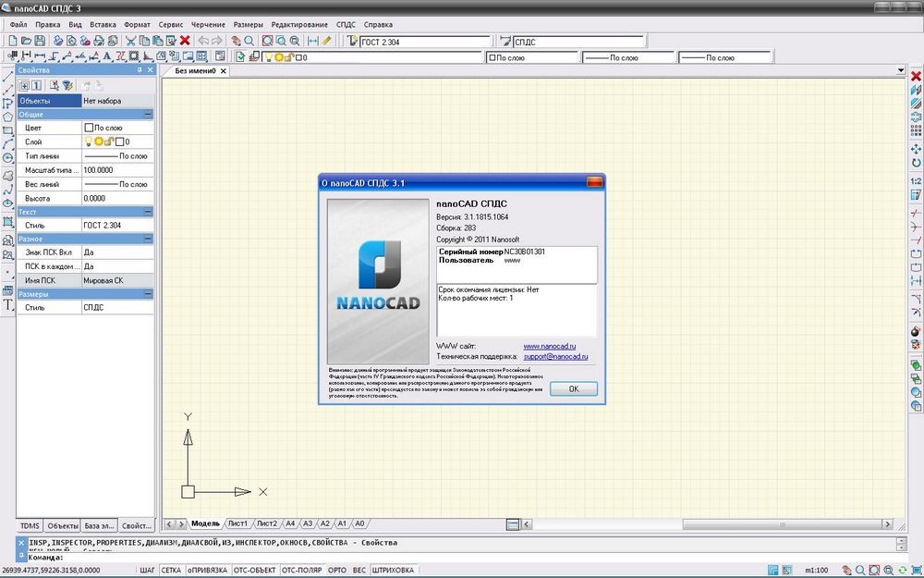Viewport: 924px width, 578px height.
Task: Toggle ШТРИХОВКА hatch display in status bar
Action: pyautogui.click(x=393, y=571)
